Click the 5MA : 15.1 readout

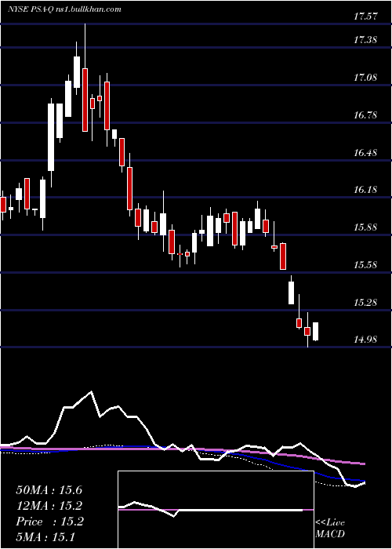pyautogui.click(x=45, y=536)
